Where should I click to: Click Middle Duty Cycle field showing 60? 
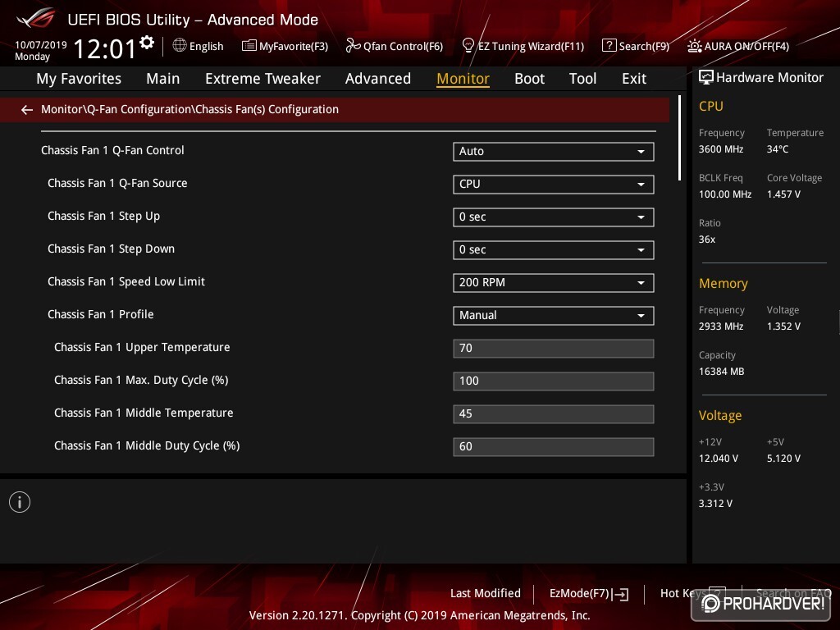coord(554,447)
